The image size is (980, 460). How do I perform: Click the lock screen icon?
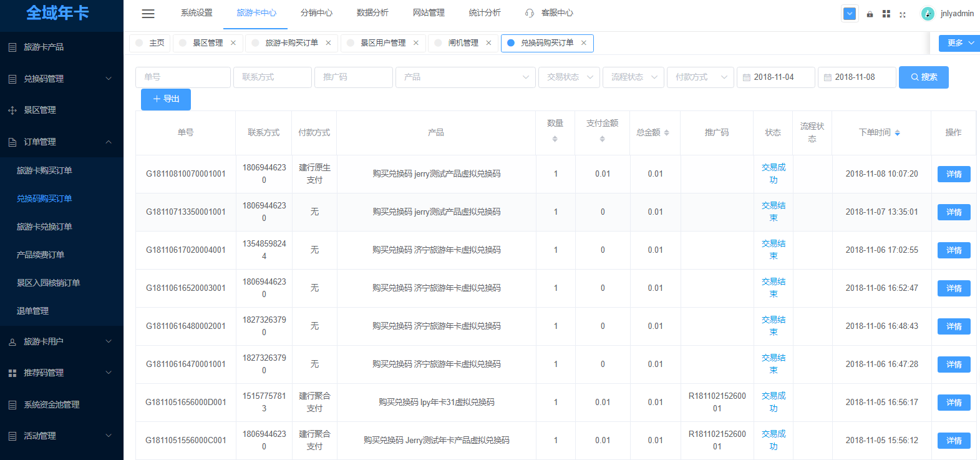pyautogui.click(x=870, y=14)
